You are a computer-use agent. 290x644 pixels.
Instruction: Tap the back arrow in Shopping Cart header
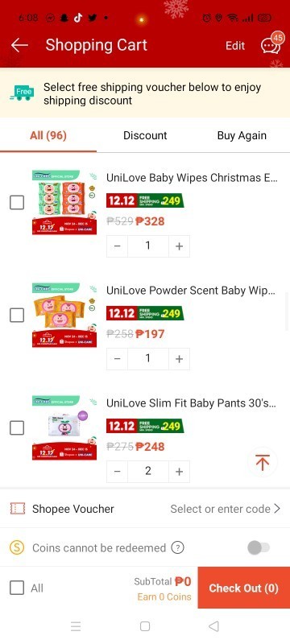(x=19, y=45)
